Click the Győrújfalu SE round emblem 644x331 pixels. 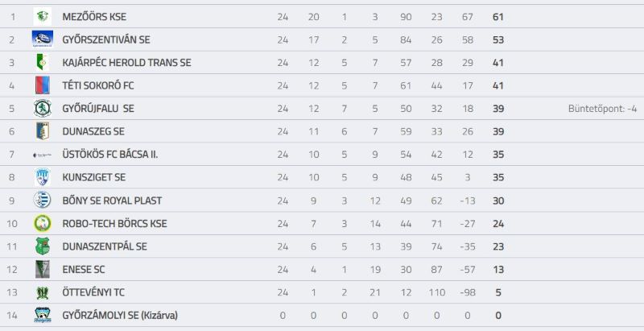tap(43, 109)
